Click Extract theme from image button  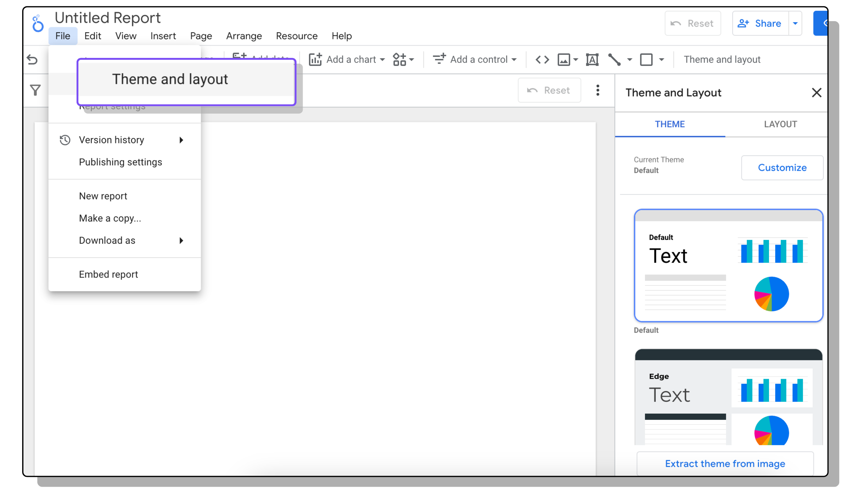pyautogui.click(x=724, y=463)
